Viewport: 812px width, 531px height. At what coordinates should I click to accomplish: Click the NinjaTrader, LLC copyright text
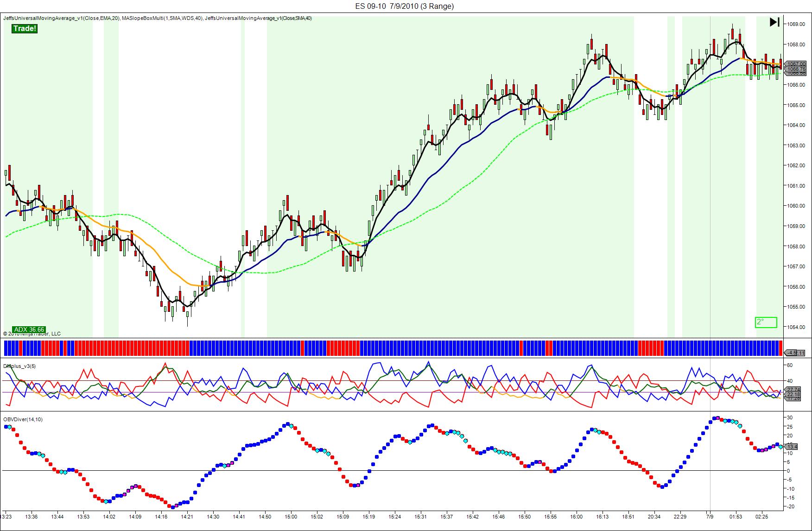click(x=32, y=334)
